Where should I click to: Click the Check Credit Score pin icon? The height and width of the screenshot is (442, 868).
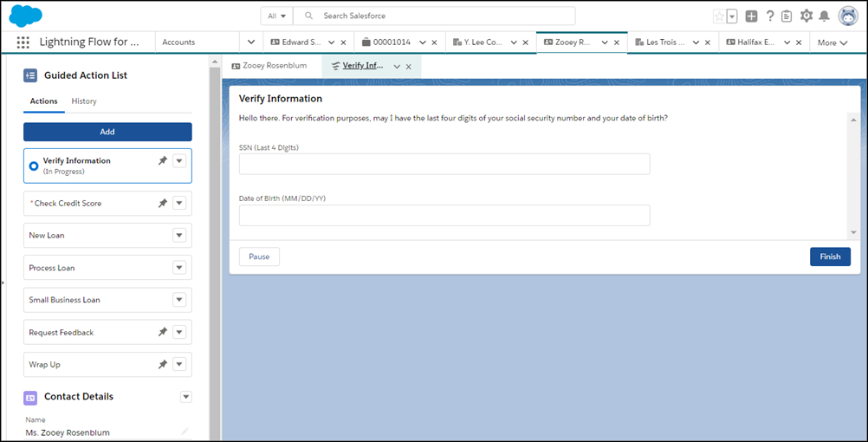click(163, 204)
